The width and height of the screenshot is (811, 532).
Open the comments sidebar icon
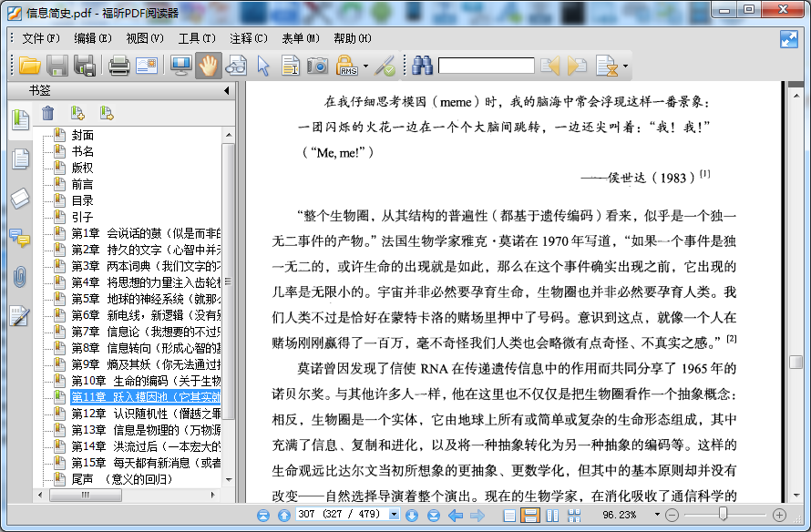[x=20, y=238]
